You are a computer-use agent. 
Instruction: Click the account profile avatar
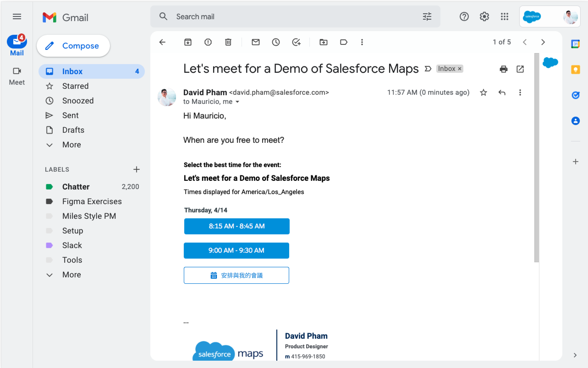click(x=570, y=16)
